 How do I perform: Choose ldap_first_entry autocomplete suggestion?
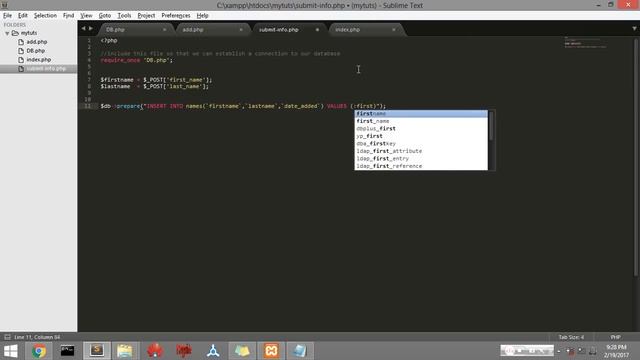(421, 158)
